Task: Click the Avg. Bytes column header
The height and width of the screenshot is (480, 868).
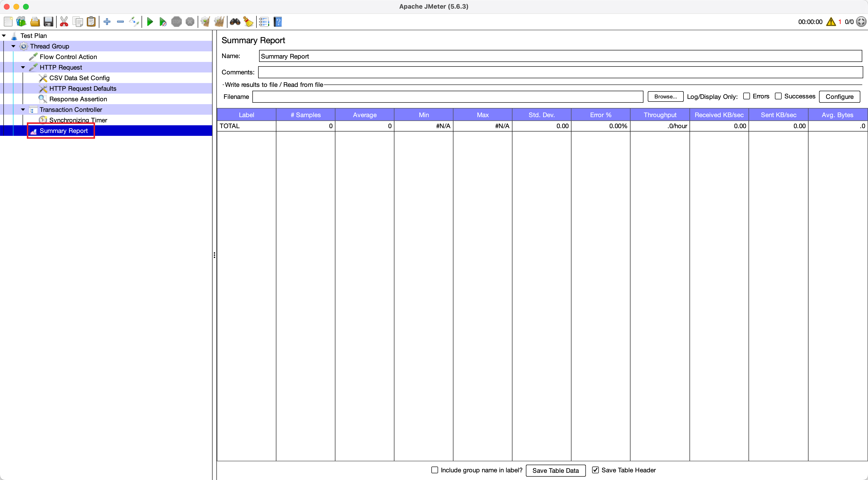Action: [x=838, y=115]
